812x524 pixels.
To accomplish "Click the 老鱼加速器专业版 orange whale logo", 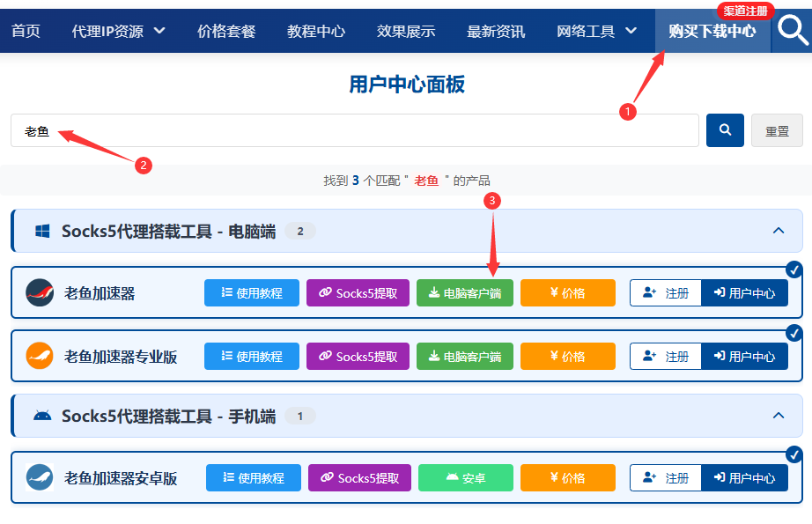I will (40, 356).
